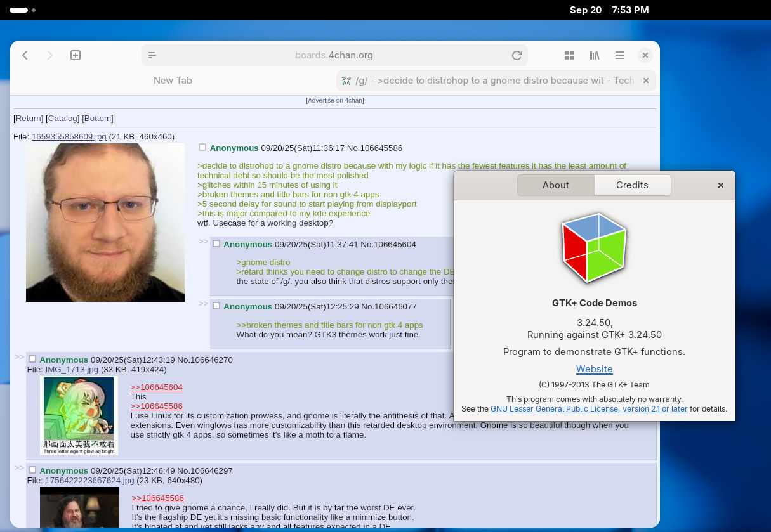Image resolution: width=771 pixels, height=532 pixels.
Task: Click post number No.106646297
Action: [205, 471]
